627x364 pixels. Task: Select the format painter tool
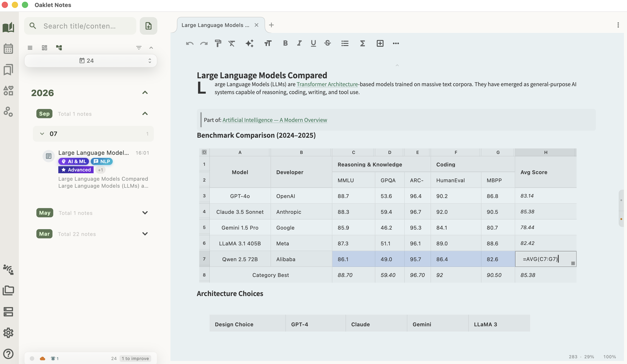(x=218, y=43)
